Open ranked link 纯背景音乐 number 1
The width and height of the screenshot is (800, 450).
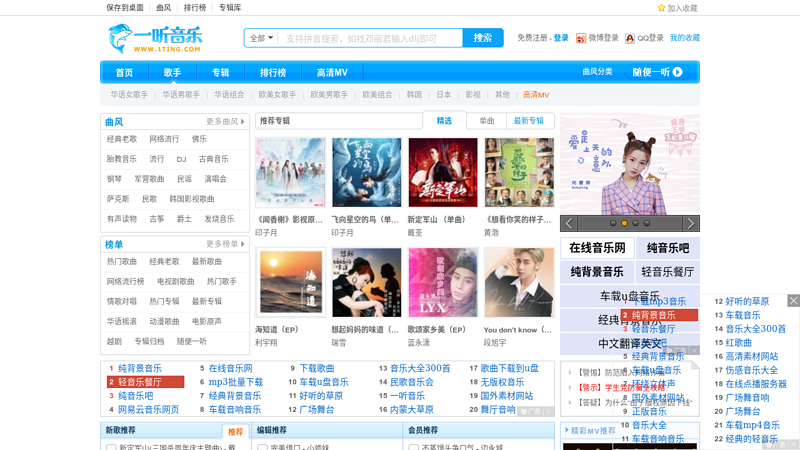pyautogui.click(x=140, y=368)
